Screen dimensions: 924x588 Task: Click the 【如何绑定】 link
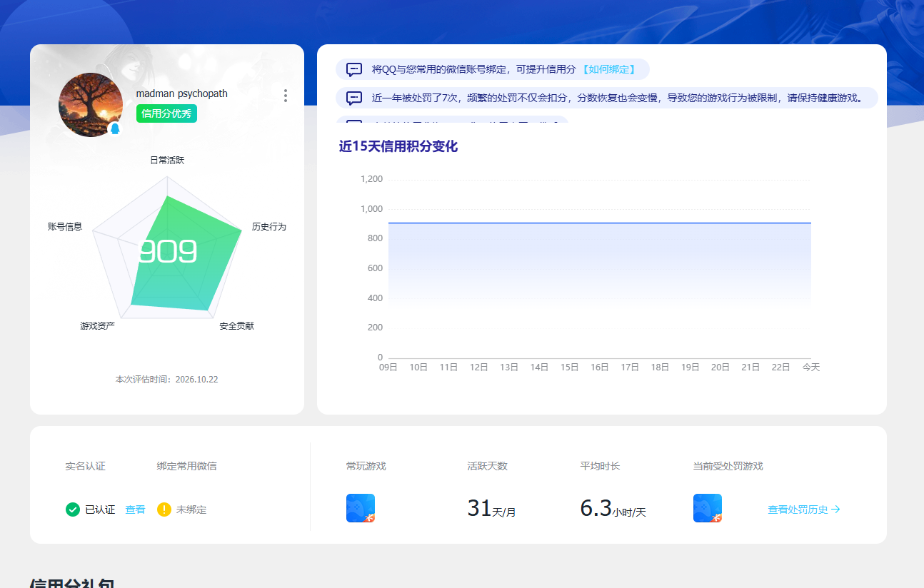coord(608,69)
